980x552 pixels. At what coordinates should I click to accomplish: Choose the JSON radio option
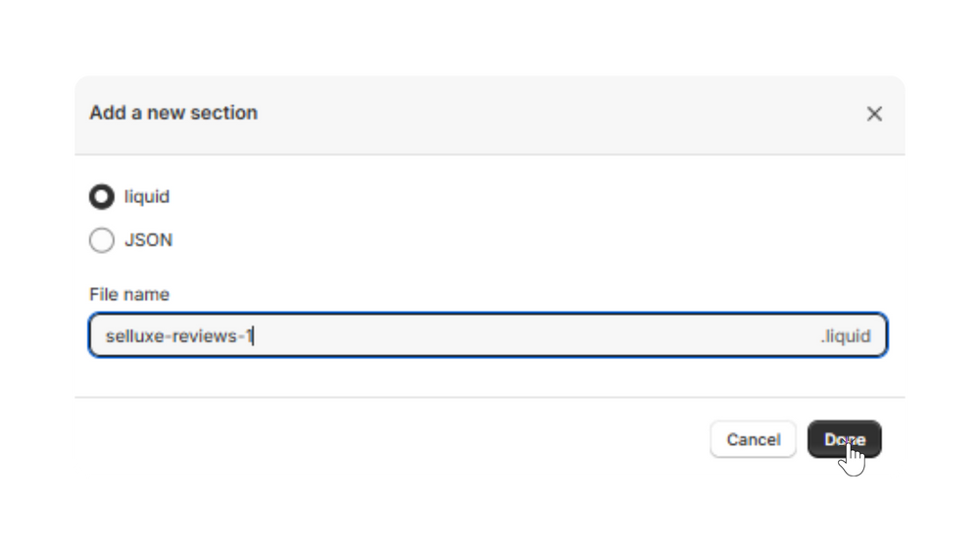coord(102,240)
